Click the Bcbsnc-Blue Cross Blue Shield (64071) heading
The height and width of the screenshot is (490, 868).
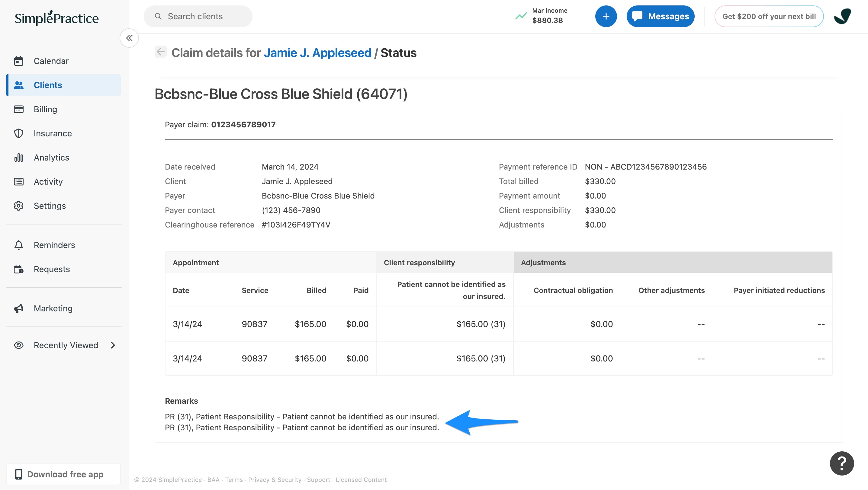[x=281, y=94]
